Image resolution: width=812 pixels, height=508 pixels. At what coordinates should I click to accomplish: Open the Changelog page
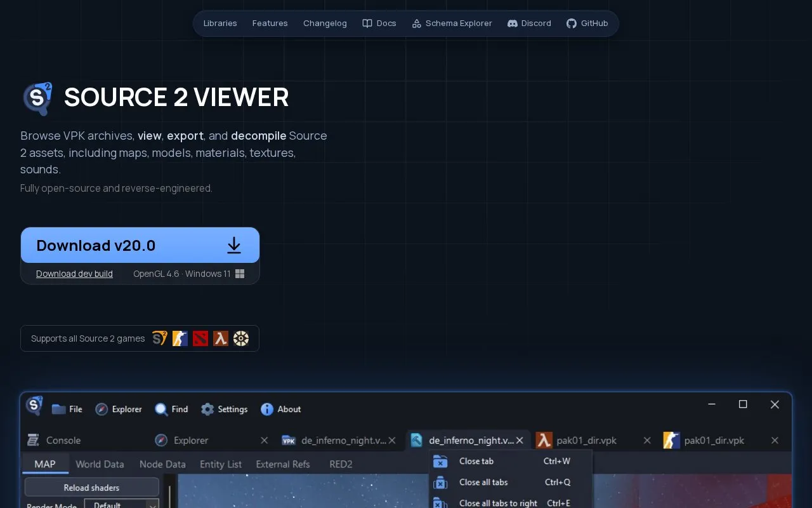(x=325, y=23)
